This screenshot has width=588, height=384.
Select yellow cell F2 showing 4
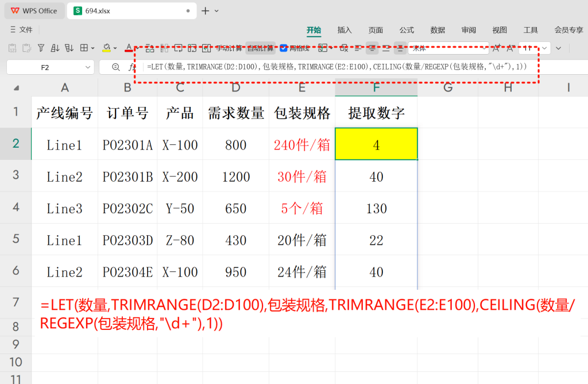click(x=376, y=144)
